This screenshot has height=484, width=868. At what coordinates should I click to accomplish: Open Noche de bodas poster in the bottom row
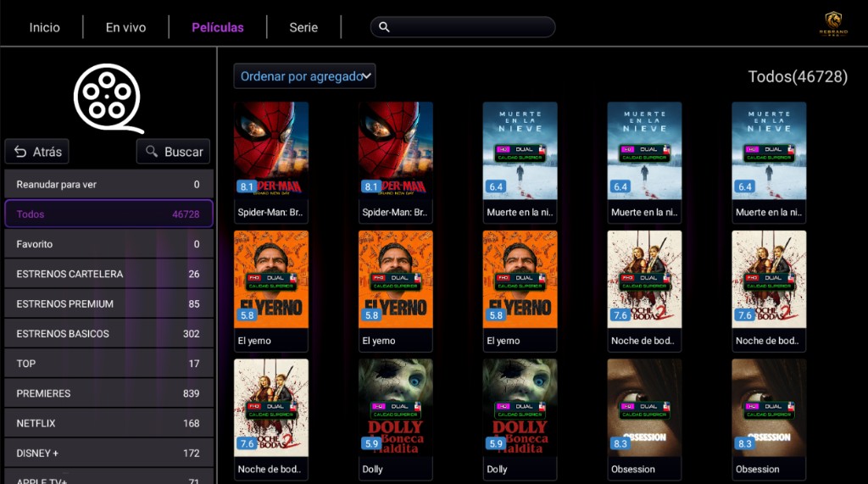coord(271,408)
